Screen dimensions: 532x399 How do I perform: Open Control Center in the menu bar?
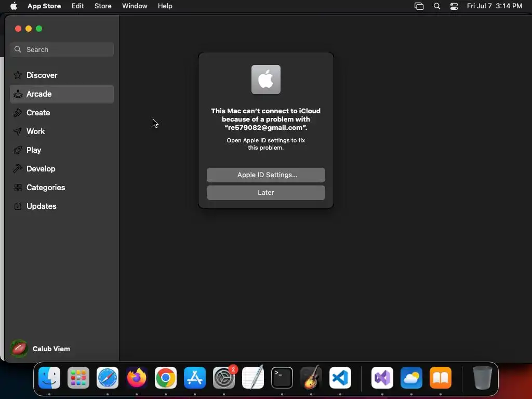(x=454, y=6)
